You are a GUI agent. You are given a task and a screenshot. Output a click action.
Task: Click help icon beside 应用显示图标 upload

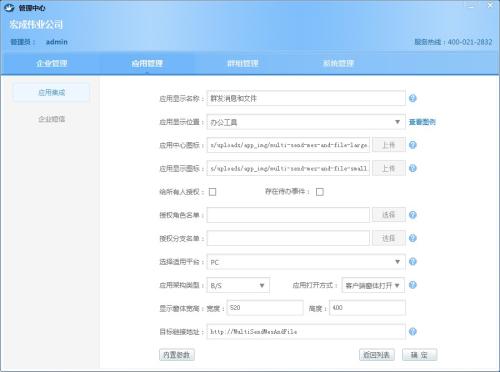pos(413,168)
